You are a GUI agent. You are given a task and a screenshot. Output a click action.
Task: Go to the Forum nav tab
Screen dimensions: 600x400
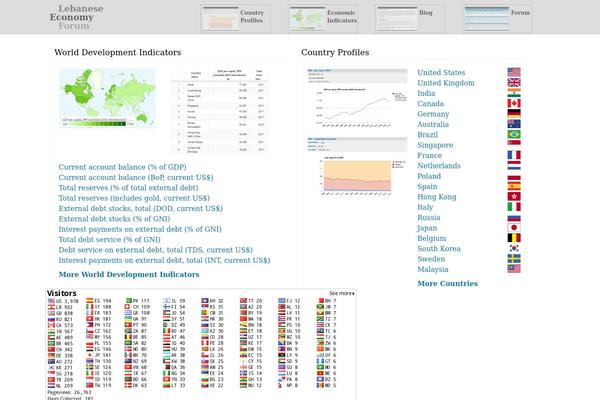[497, 18]
